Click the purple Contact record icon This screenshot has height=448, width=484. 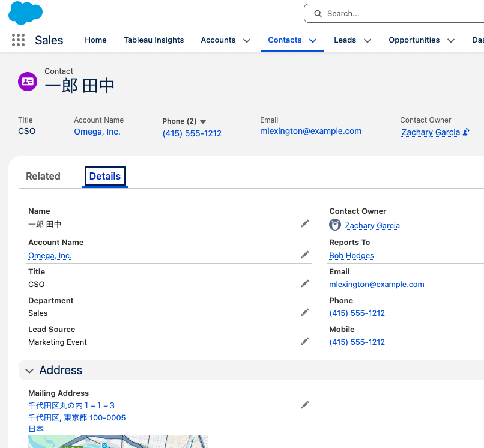[28, 82]
